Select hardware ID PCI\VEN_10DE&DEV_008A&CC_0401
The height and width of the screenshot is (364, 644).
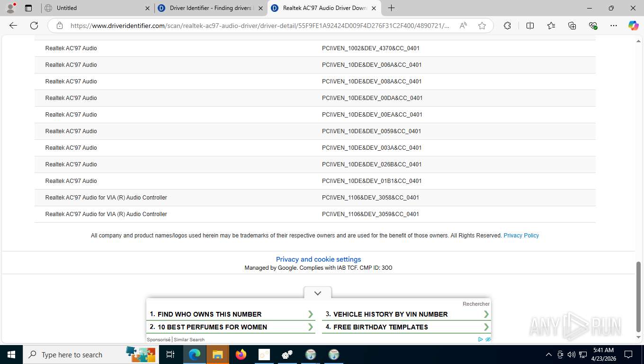tap(372, 82)
